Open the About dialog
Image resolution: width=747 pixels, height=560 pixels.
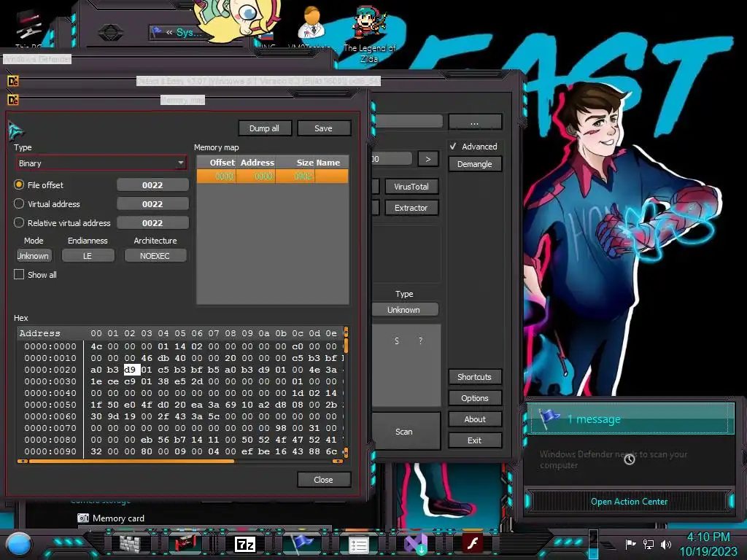tap(475, 419)
